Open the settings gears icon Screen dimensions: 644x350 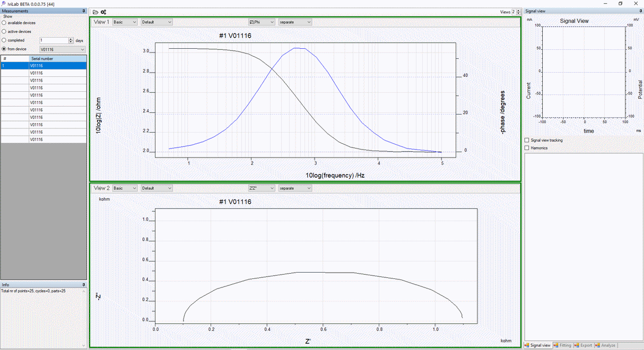[103, 12]
